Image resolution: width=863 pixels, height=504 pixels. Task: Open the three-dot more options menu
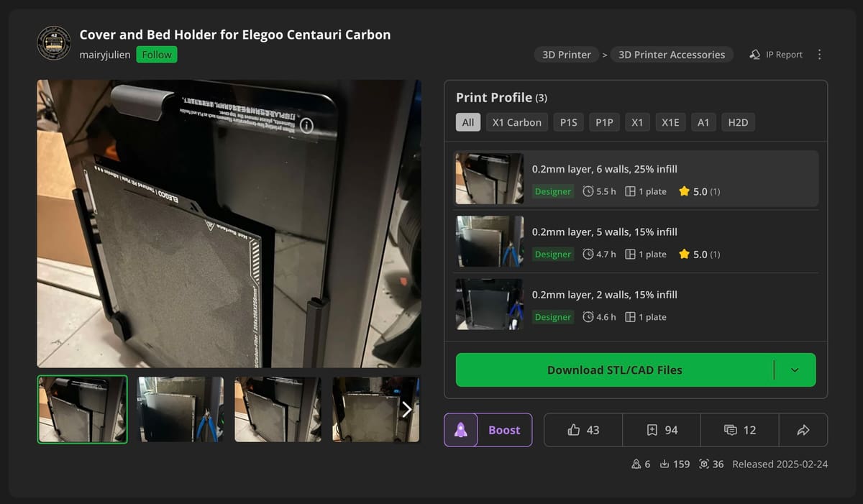pyautogui.click(x=820, y=55)
